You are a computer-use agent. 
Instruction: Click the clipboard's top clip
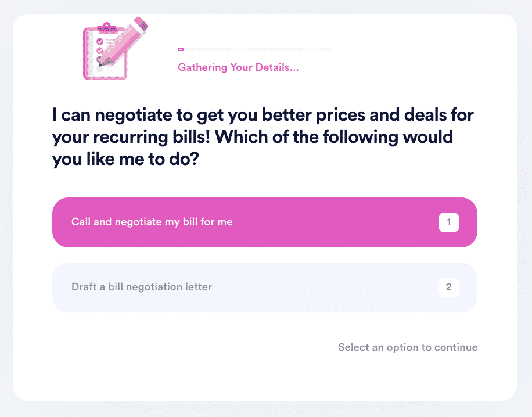(x=107, y=27)
